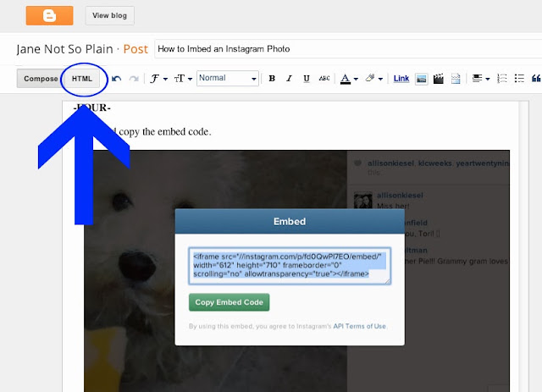The image size is (542, 392).
Task: Switch to Compose editing mode
Action: (41, 79)
